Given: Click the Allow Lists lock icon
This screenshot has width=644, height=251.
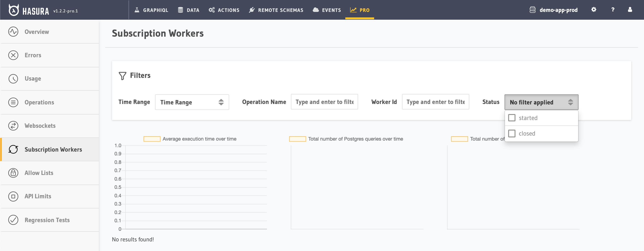Looking at the screenshot, I should [x=13, y=173].
